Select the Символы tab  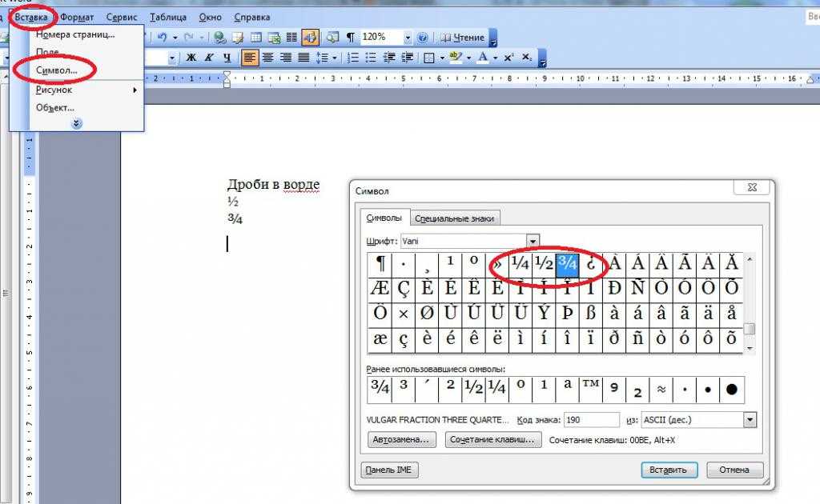[384, 218]
